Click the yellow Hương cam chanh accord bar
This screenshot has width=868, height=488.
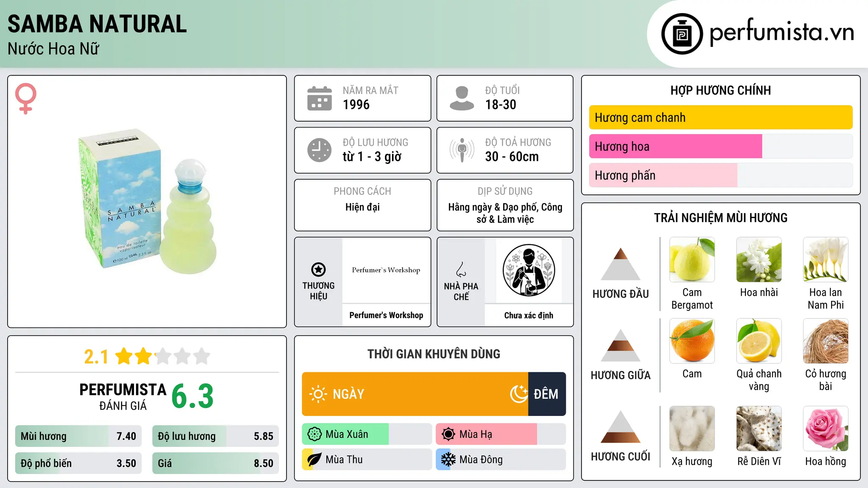click(x=721, y=117)
